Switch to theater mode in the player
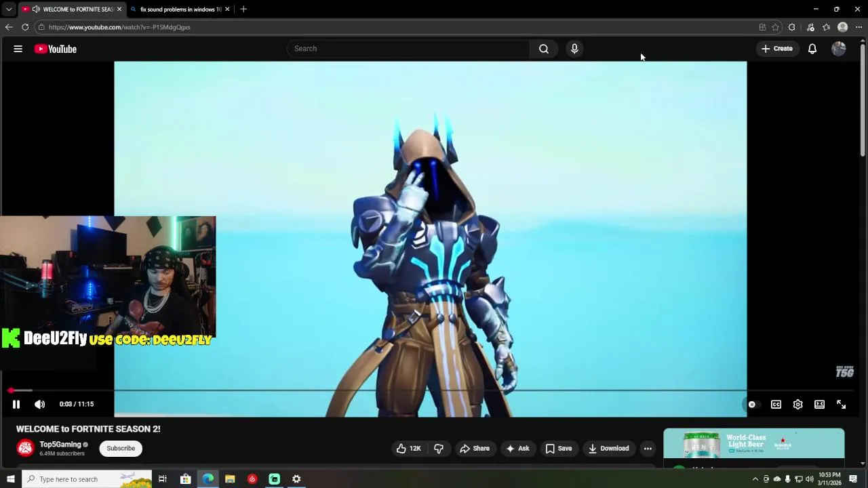The height and width of the screenshot is (488, 868). [820, 405]
